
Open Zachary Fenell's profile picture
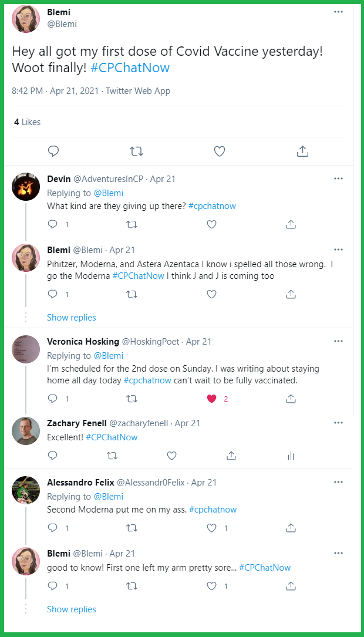click(x=26, y=432)
